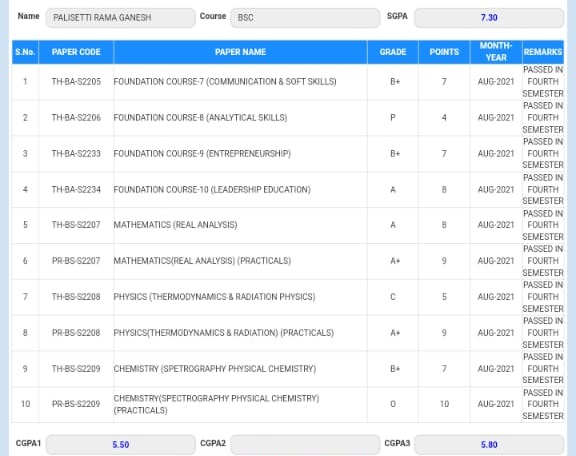The height and width of the screenshot is (456, 576).
Task: Click the PAPER NAME column header
Action: pyautogui.click(x=240, y=52)
